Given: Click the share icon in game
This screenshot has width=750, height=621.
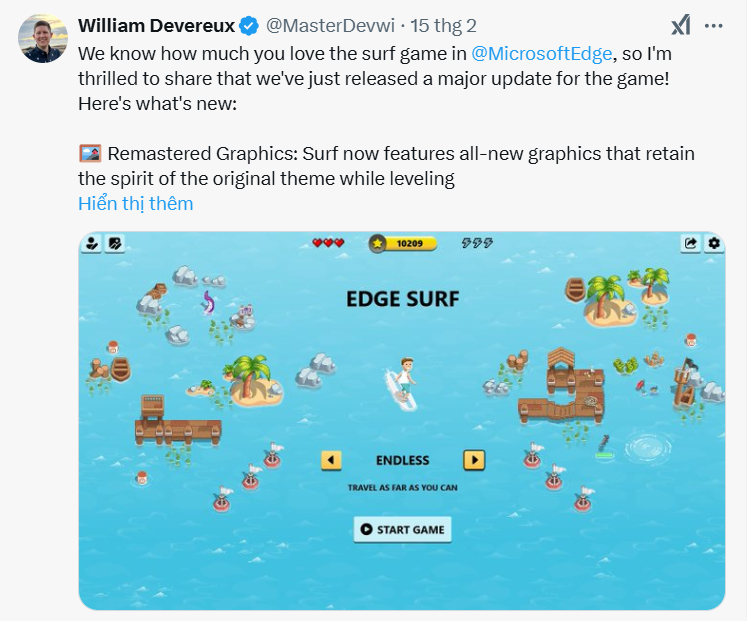Looking at the screenshot, I should point(690,243).
